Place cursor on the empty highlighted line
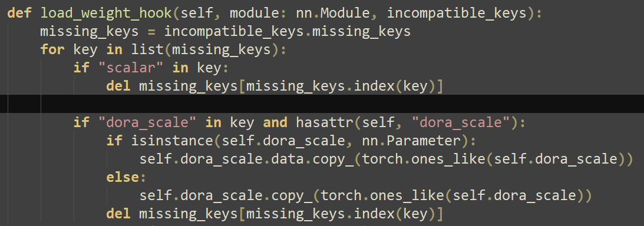The width and height of the screenshot is (644, 226). pos(322,104)
